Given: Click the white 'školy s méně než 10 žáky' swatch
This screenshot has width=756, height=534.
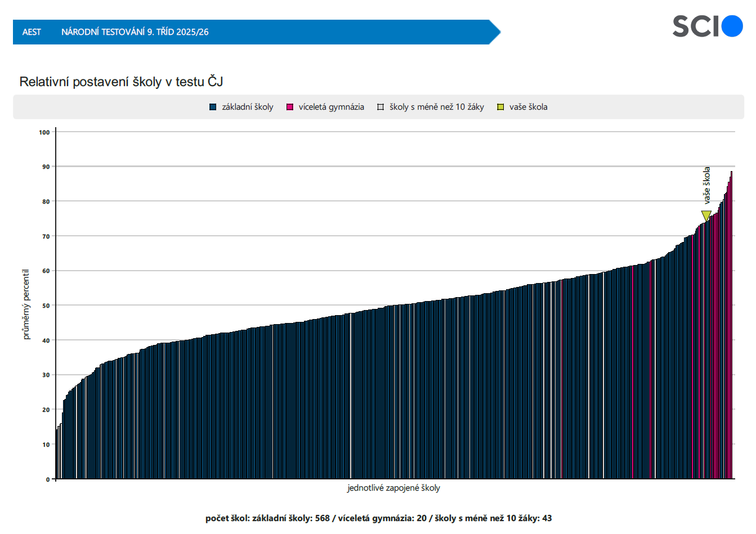Looking at the screenshot, I should coord(381,107).
